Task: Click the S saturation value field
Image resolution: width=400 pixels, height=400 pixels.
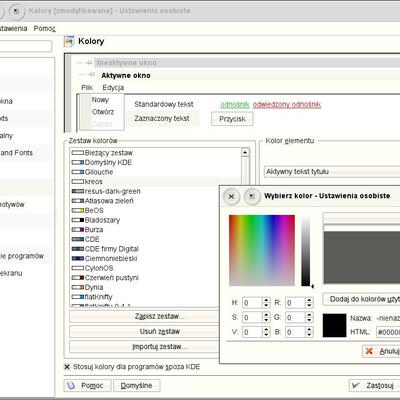Action: 252,318
